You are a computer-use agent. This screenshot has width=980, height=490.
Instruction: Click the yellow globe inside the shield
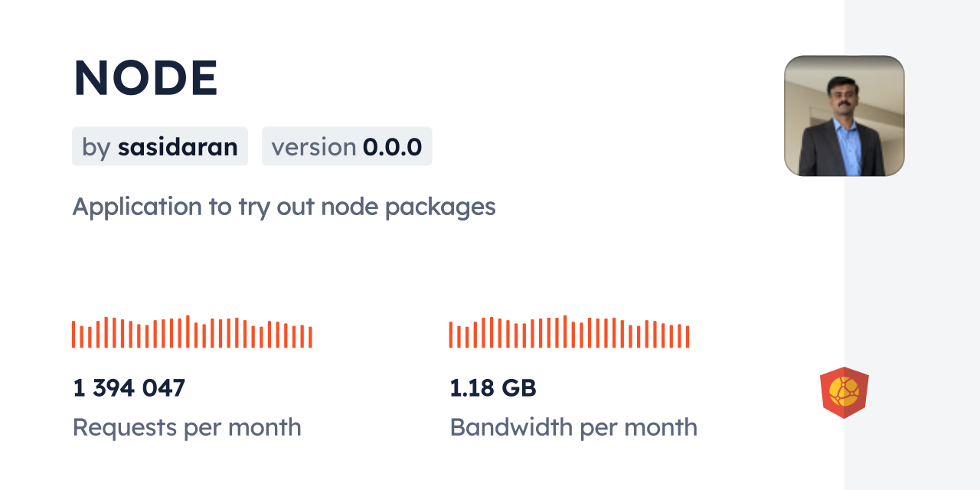click(x=844, y=390)
